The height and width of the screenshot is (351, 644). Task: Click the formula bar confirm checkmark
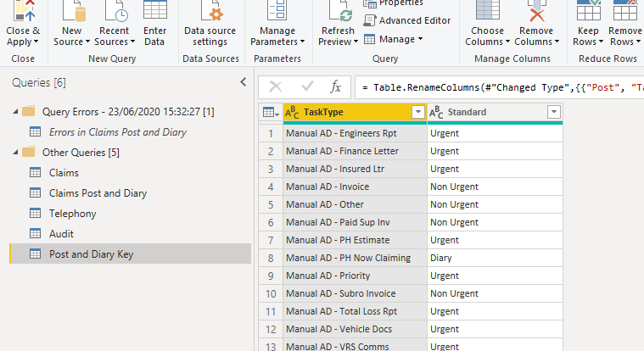click(307, 86)
